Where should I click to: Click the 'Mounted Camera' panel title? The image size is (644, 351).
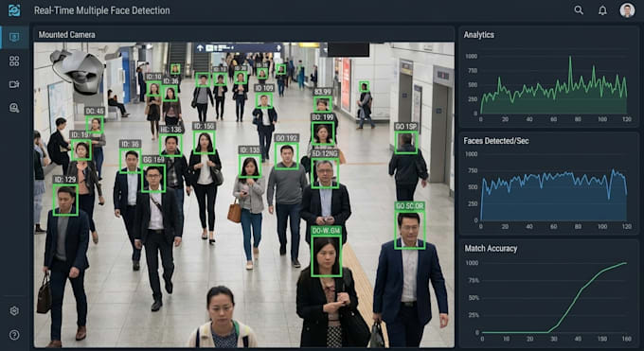(66, 34)
